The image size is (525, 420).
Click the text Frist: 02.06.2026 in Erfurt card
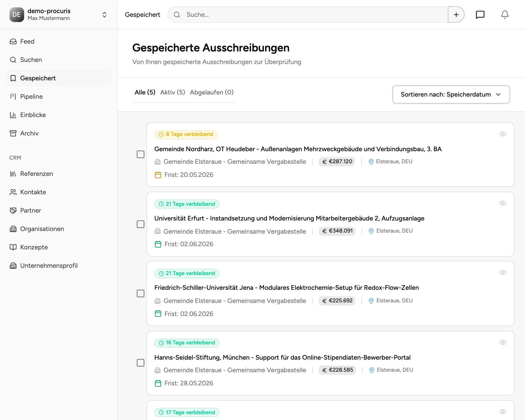point(189,244)
